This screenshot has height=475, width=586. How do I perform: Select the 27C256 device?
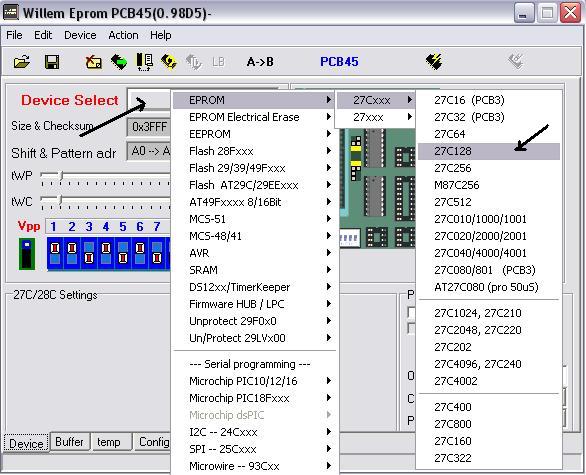[x=488, y=168]
